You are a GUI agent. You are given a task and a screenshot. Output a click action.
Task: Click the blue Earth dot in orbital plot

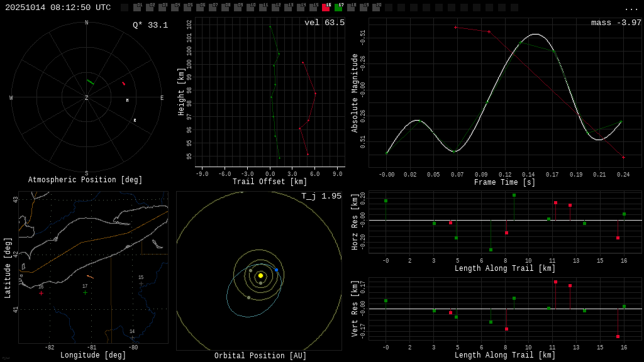[x=276, y=270]
